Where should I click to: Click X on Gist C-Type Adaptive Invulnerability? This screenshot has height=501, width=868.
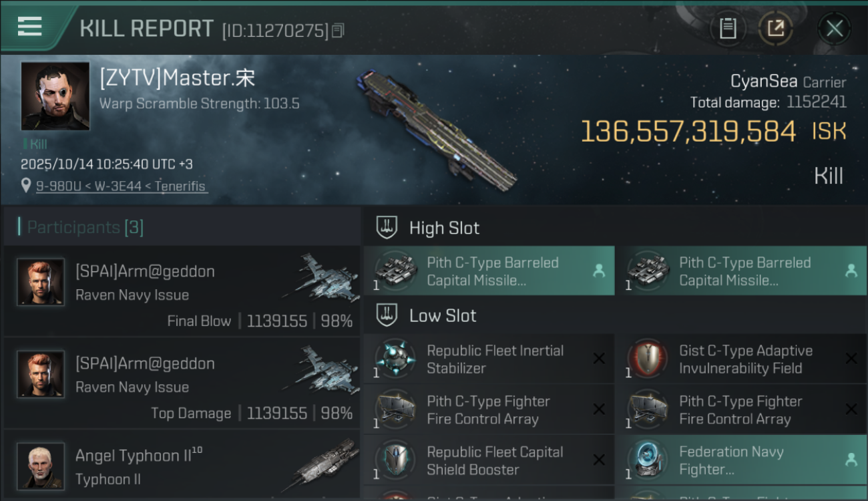[851, 359]
